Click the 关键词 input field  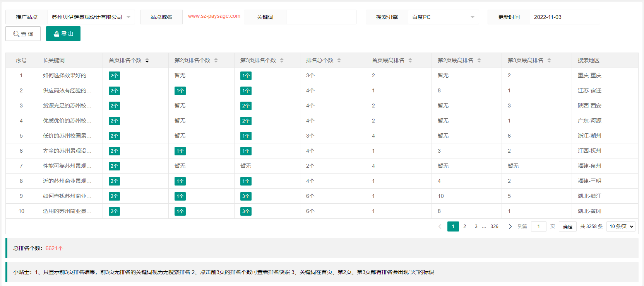coord(321,17)
